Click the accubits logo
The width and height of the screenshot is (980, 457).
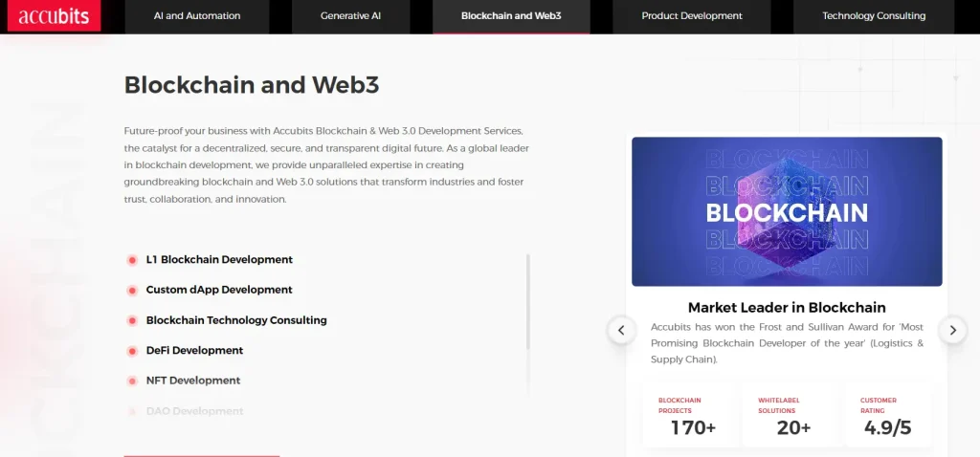click(x=54, y=16)
